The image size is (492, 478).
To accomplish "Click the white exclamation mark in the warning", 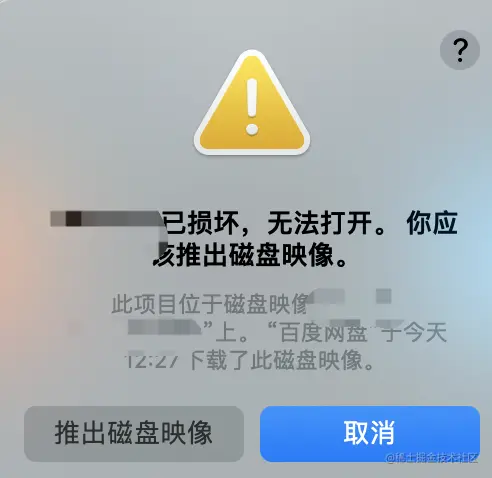I will pyautogui.click(x=252, y=106).
